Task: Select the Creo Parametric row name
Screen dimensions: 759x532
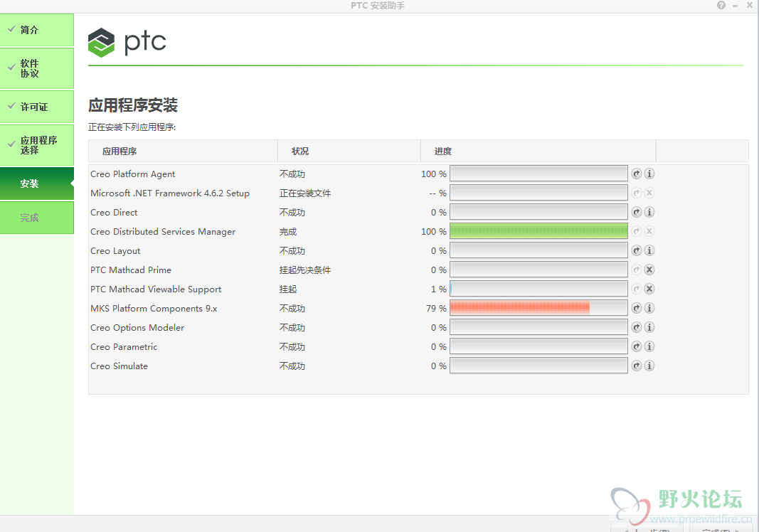Action: point(124,346)
